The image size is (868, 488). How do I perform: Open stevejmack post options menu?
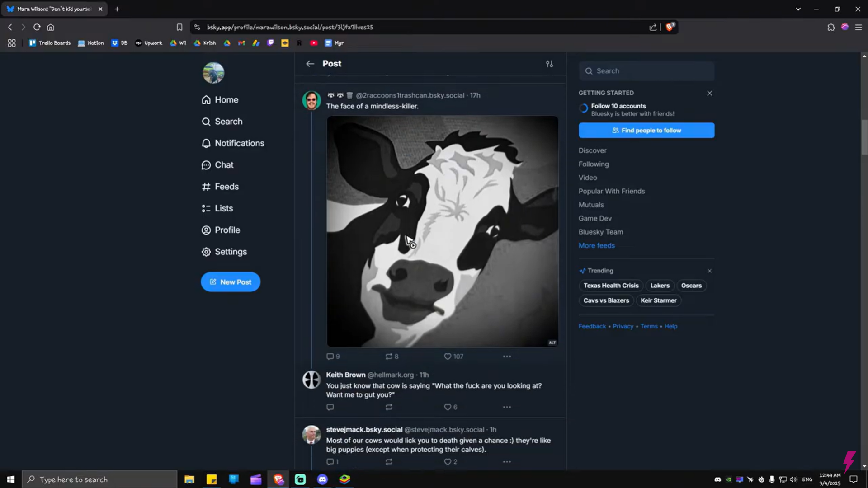[507, 462]
